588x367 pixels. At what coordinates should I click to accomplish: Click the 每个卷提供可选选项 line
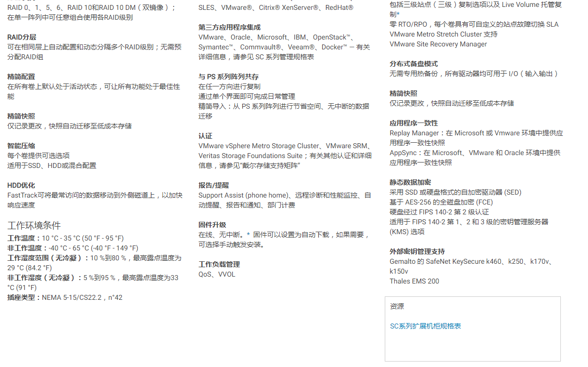pyautogui.click(x=38, y=156)
